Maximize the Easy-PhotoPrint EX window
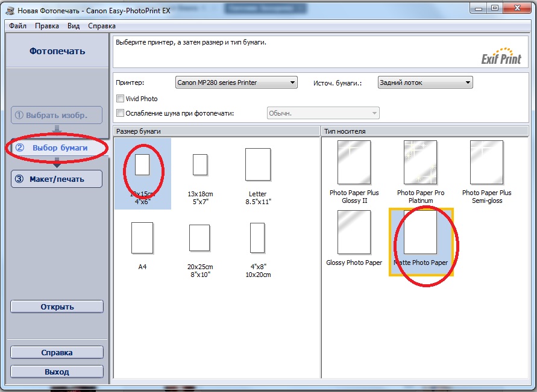The width and height of the screenshot is (537, 392). 495,8
